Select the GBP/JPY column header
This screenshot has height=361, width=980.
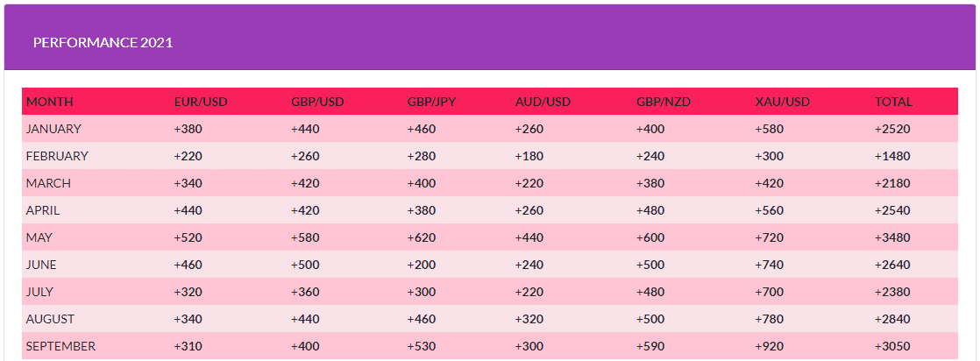point(431,102)
